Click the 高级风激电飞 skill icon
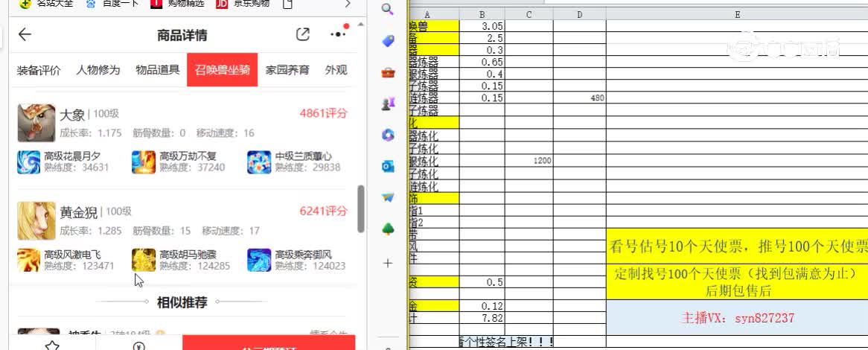The image size is (868, 350). (x=29, y=260)
